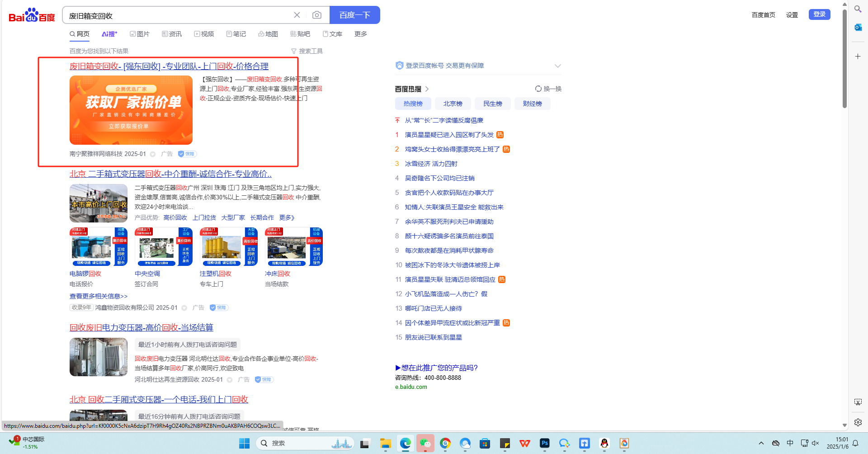The height and width of the screenshot is (454, 868).
Task: Open the 电脑锣回收 product thumbnail
Action: pos(99,247)
